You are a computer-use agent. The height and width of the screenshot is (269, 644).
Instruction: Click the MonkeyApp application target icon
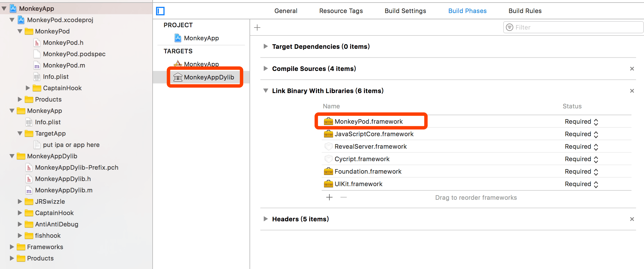(x=178, y=64)
